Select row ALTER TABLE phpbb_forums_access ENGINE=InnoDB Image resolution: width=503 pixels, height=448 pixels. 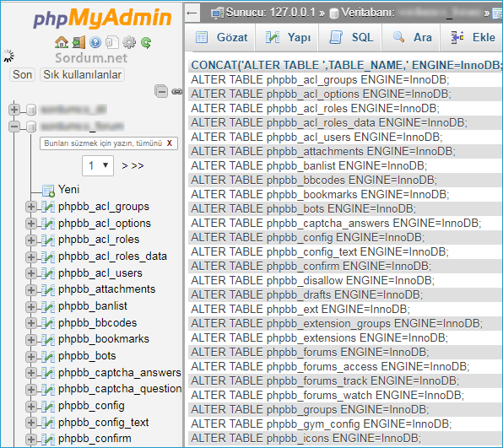(345, 366)
